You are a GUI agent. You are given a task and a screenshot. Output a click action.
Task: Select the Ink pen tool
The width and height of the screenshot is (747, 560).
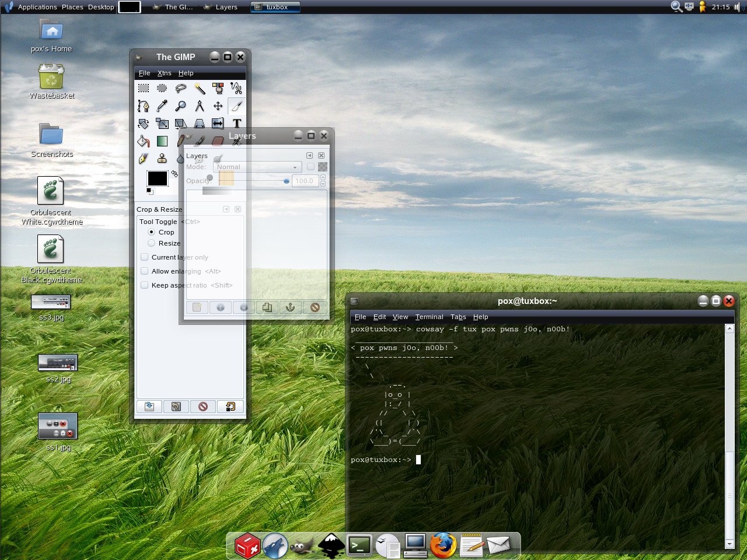[x=144, y=159]
